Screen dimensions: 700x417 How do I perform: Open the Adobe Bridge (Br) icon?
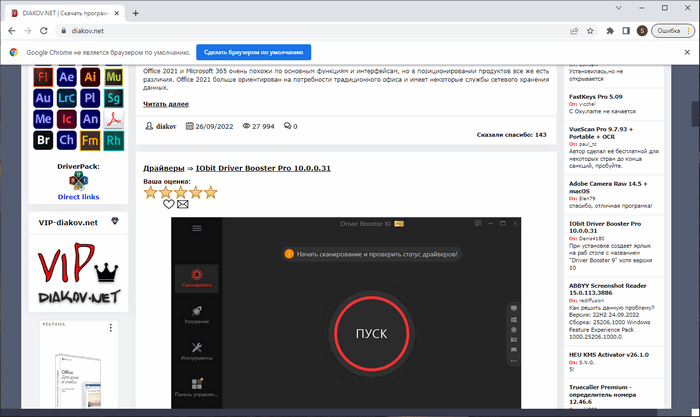[43, 140]
